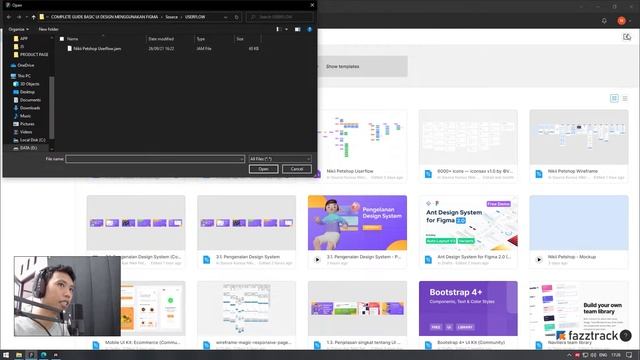The image size is (640, 360).
Task: Open the address path history dropdown
Action: [225, 17]
